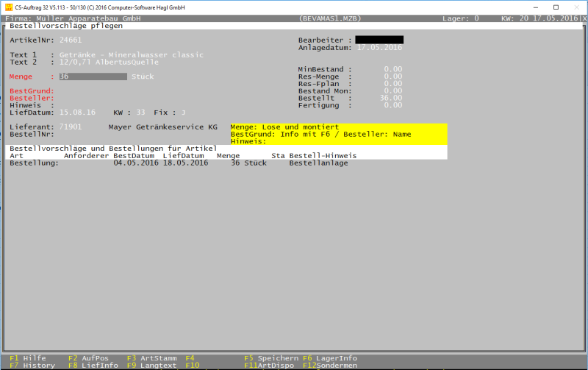The width and height of the screenshot is (588, 370).
Task: Click the CS-Auftrag application icon in title bar
Action: point(7,7)
